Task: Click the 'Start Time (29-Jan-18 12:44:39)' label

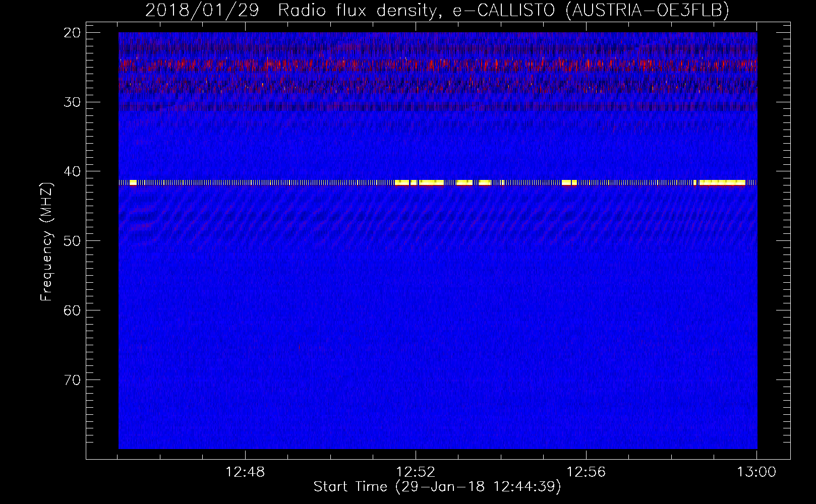Action: click(437, 487)
